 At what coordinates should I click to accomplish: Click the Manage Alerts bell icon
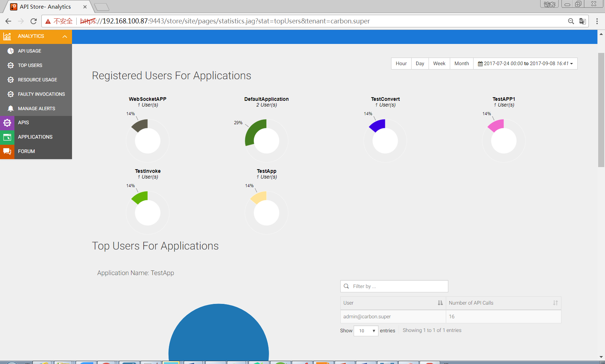click(11, 108)
